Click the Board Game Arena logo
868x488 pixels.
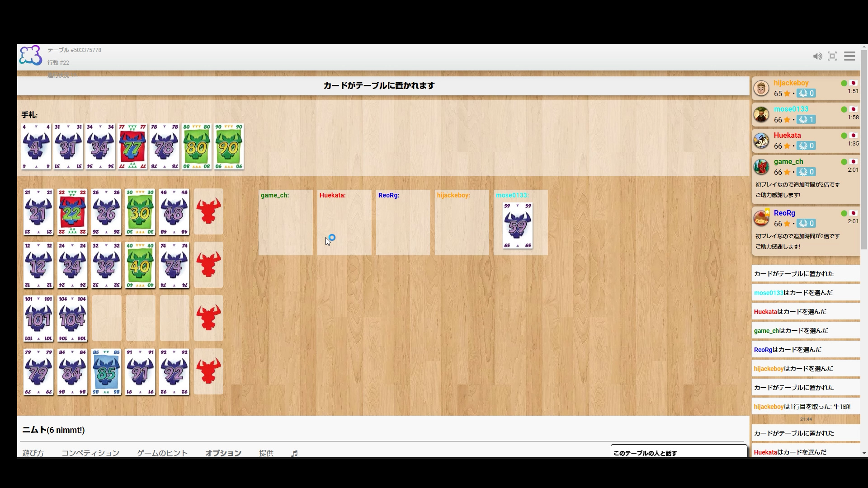click(x=31, y=56)
